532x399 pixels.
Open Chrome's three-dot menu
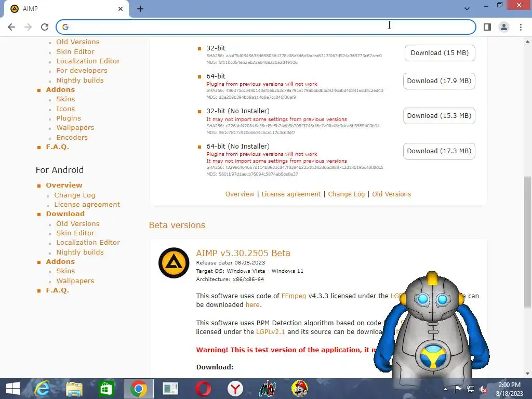[521, 27]
